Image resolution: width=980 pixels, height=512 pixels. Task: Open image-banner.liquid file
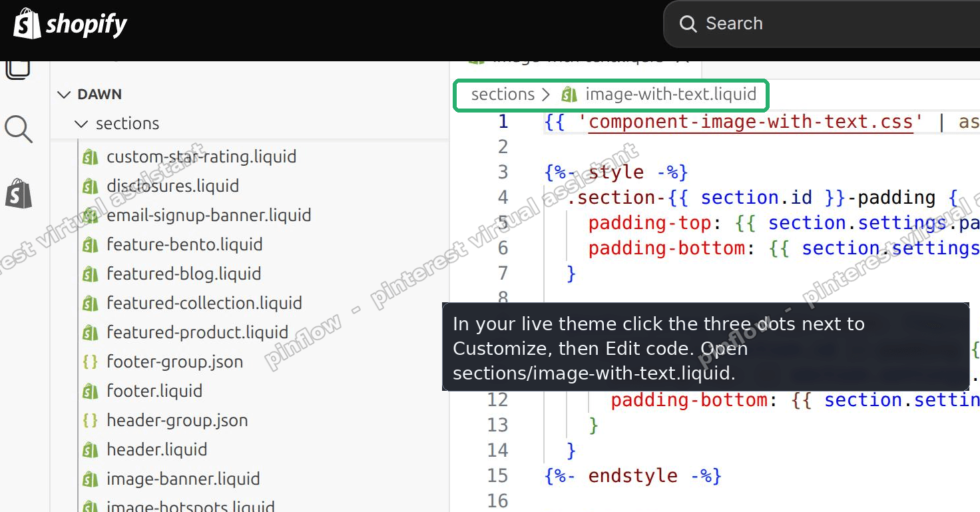tap(183, 479)
